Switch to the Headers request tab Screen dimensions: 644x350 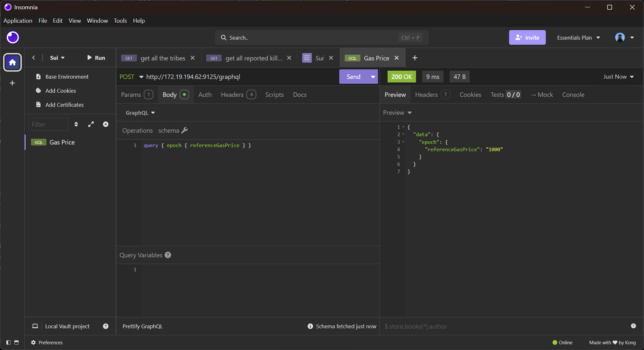tap(232, 94)
